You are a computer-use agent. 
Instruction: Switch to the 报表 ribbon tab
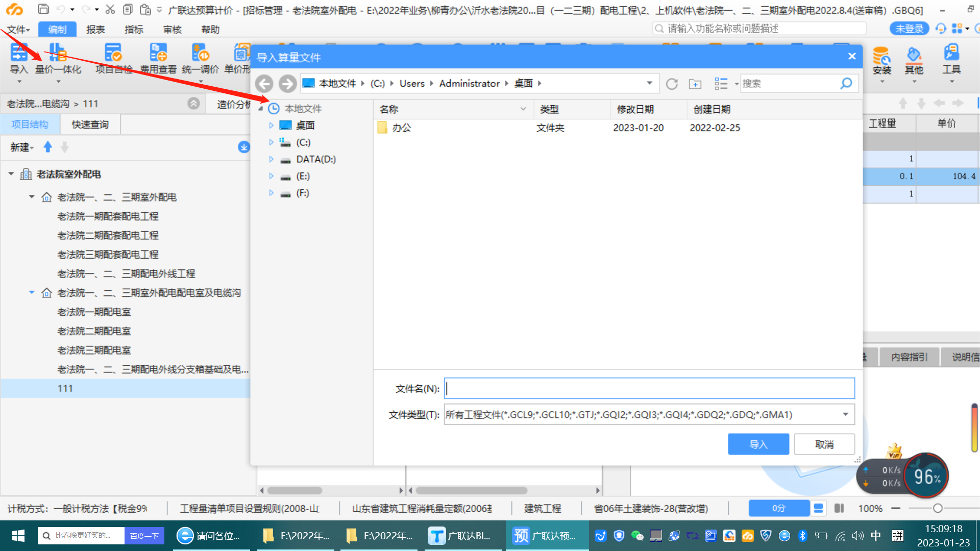click(95, 30)
